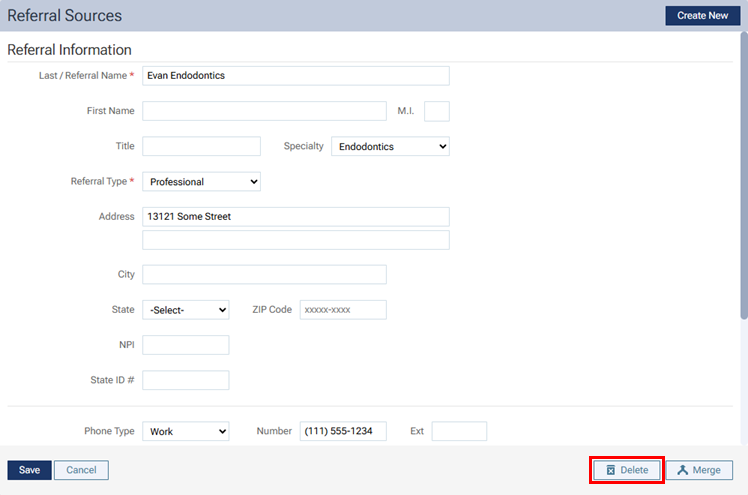The image size is (748, 495).
Task: Cancel the referral edits
Action: tap(81, 470)
